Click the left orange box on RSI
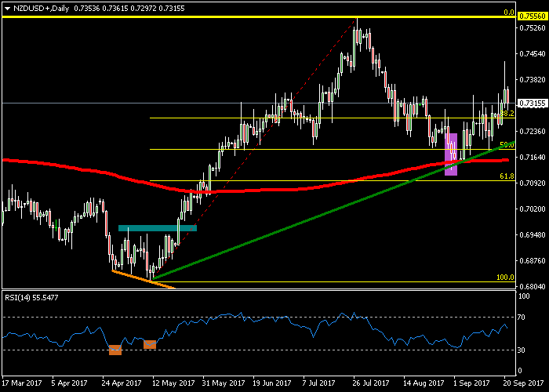This screenshot has width=549, height=392. (x=115, y=350)
